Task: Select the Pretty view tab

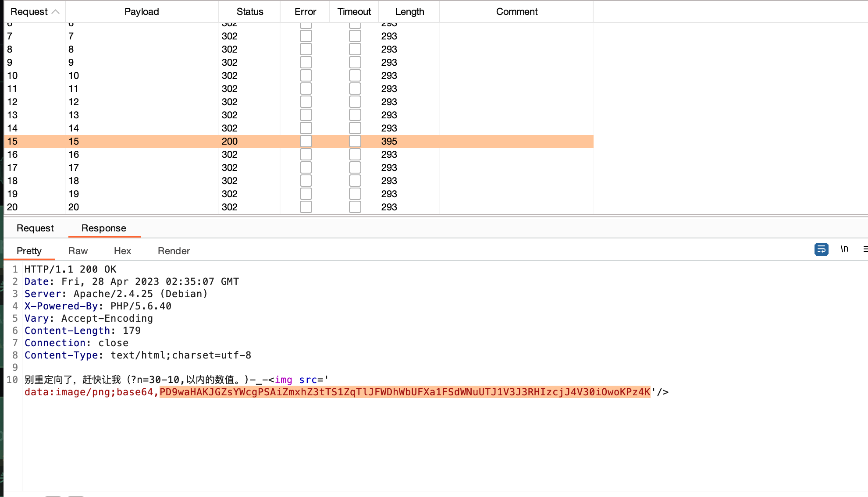Action: coord(29,251)
